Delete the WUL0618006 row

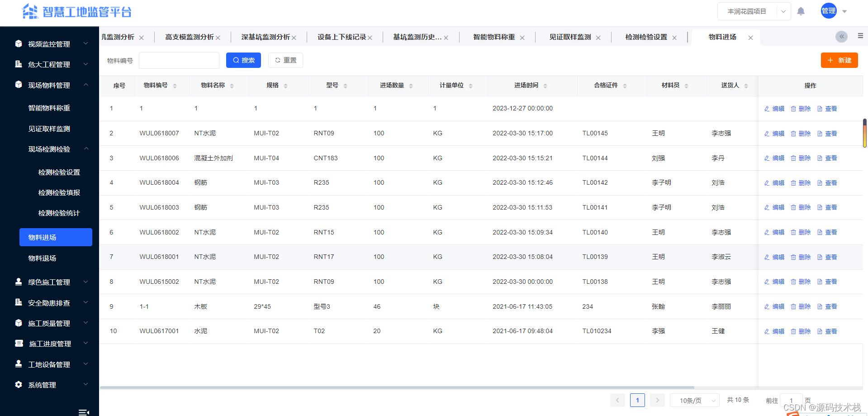click(801, 158)
